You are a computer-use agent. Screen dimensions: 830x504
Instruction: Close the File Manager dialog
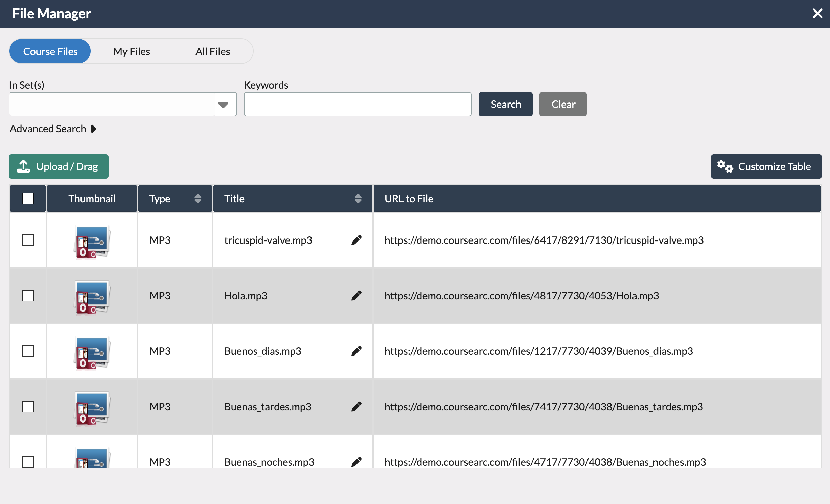817,14
